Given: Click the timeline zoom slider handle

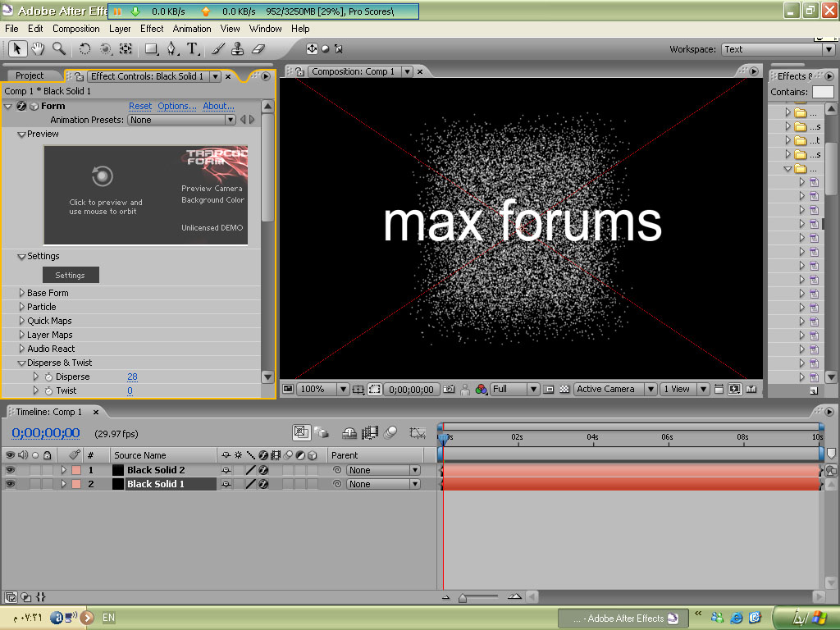Looking at the screenshot, I should (463, 598).
